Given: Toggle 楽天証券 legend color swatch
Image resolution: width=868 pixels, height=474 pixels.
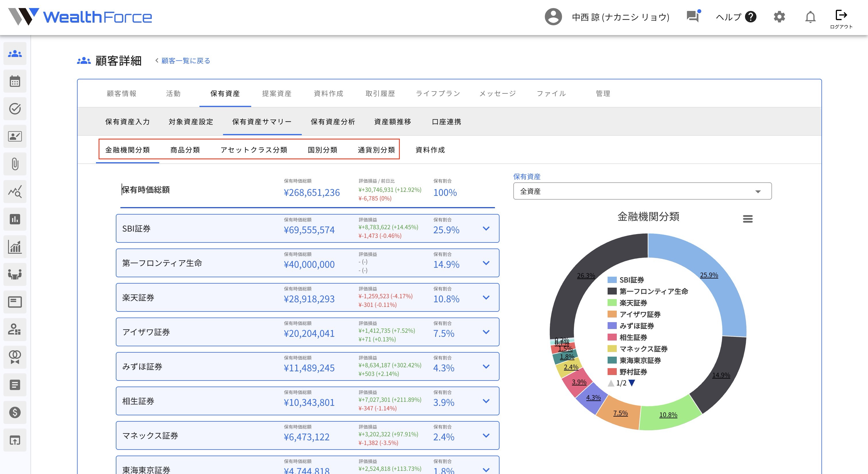Looking at the screenshot, I should [x=612, y=303].
